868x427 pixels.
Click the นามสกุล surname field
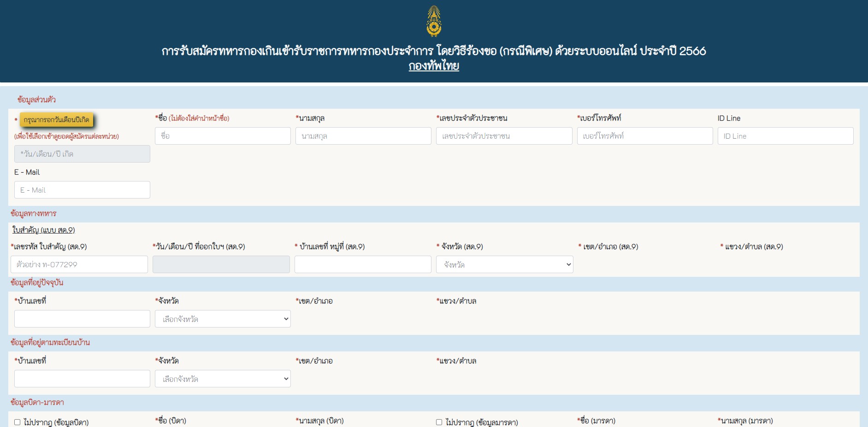point(363,135)
